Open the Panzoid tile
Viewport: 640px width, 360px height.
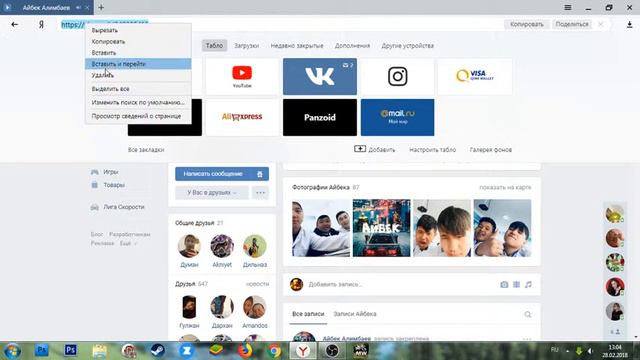[320, 117]
